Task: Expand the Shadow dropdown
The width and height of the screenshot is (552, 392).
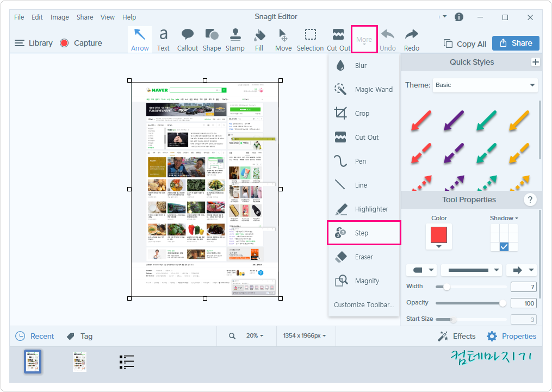Action: [504, 218]
